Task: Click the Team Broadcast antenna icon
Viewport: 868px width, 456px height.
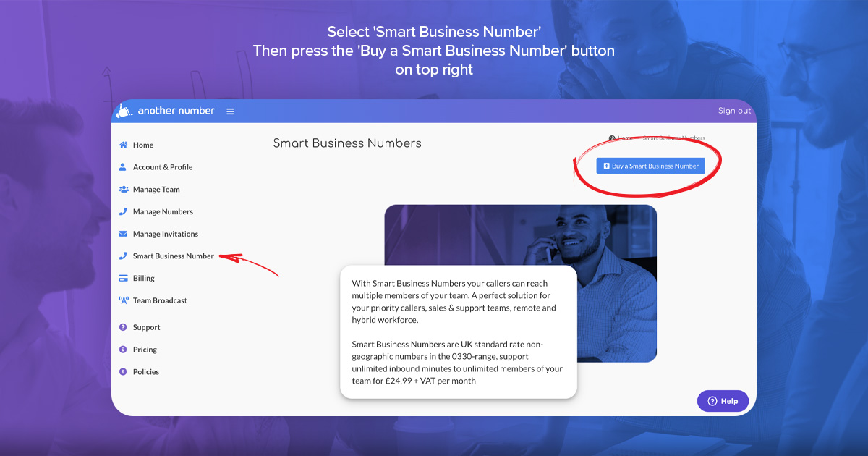Action: click(x=123, y=300)
